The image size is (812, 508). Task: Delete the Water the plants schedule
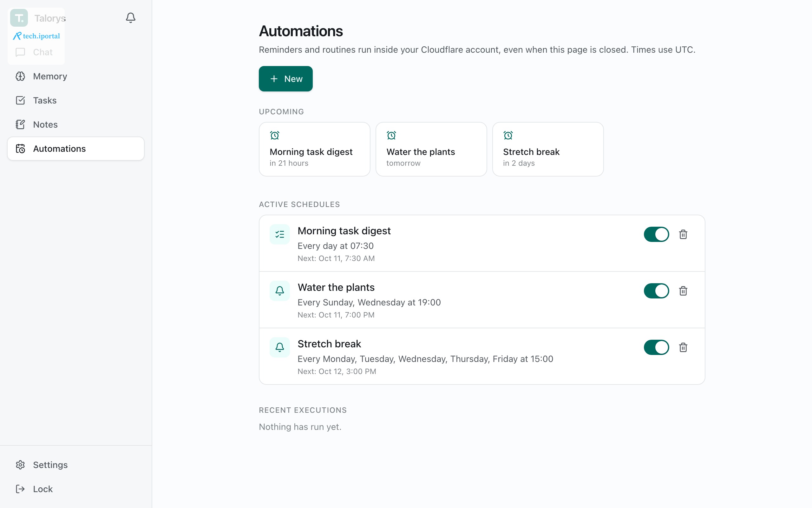683,291
